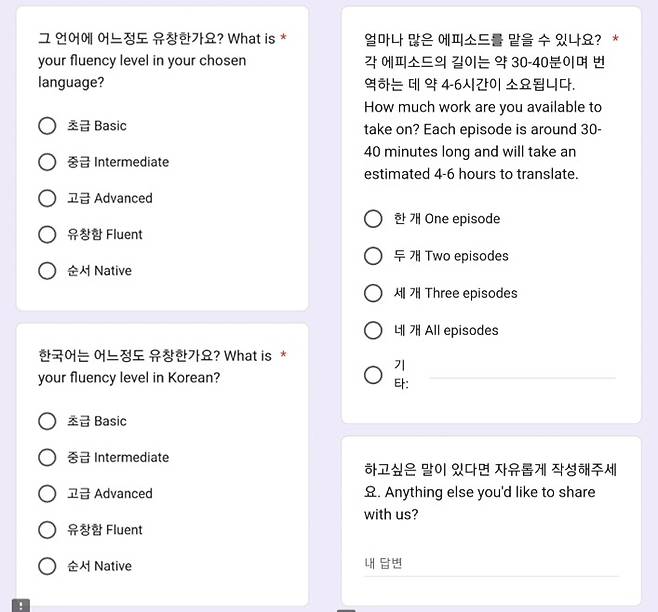Select 초급 Basic for Korean fluency
The width and height of the screenshot is (658, 612).
pos(47,421)
